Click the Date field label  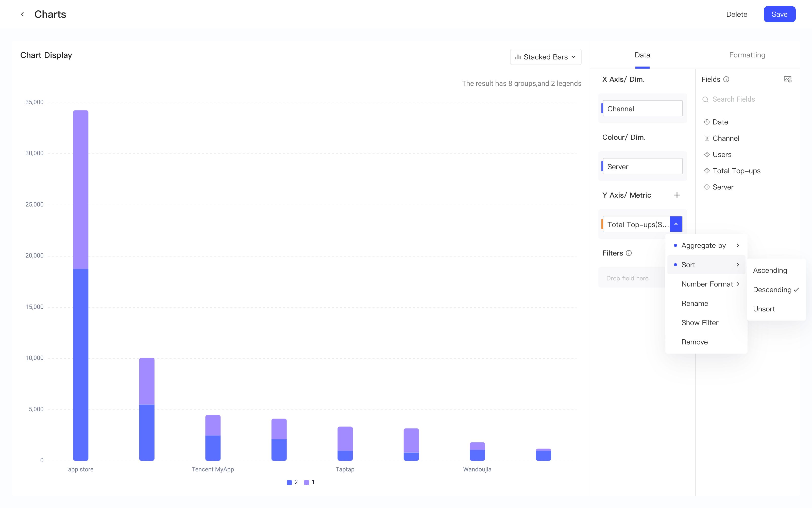tap(720, 122)
